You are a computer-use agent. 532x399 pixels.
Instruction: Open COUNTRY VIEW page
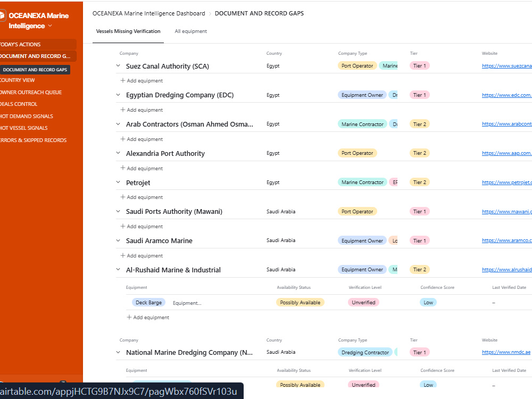pyautogui.click(x=18, y=80)
